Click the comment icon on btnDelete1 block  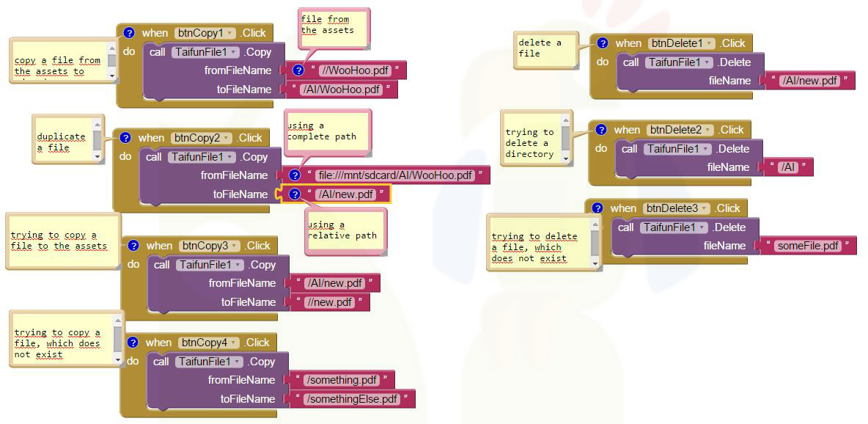coord(603,43)
